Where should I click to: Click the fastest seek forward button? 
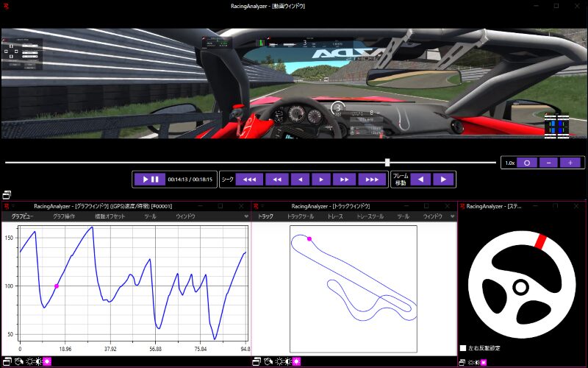tap(371, 179)
